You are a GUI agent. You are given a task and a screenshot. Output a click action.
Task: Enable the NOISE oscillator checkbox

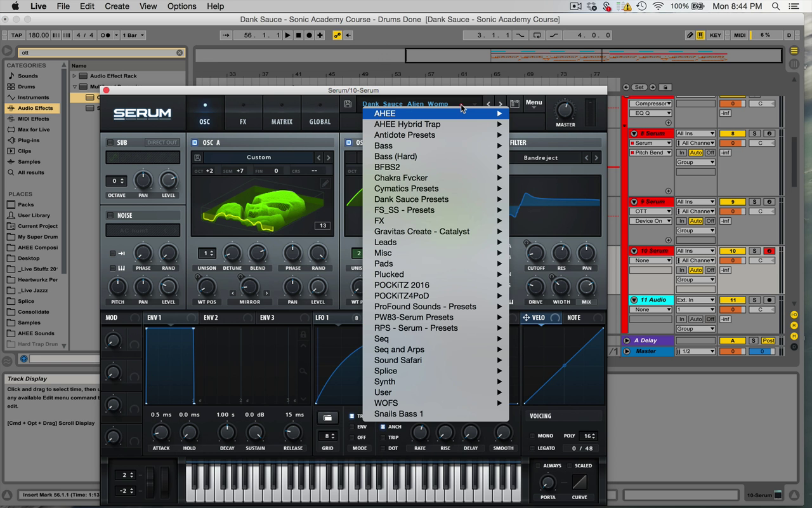(x=110, y=215)
